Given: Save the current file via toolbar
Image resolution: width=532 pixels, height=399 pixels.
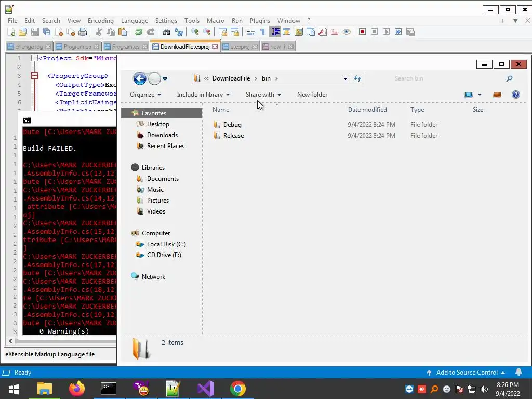Looking at the screenshot, I should click(x=35, y=32).
